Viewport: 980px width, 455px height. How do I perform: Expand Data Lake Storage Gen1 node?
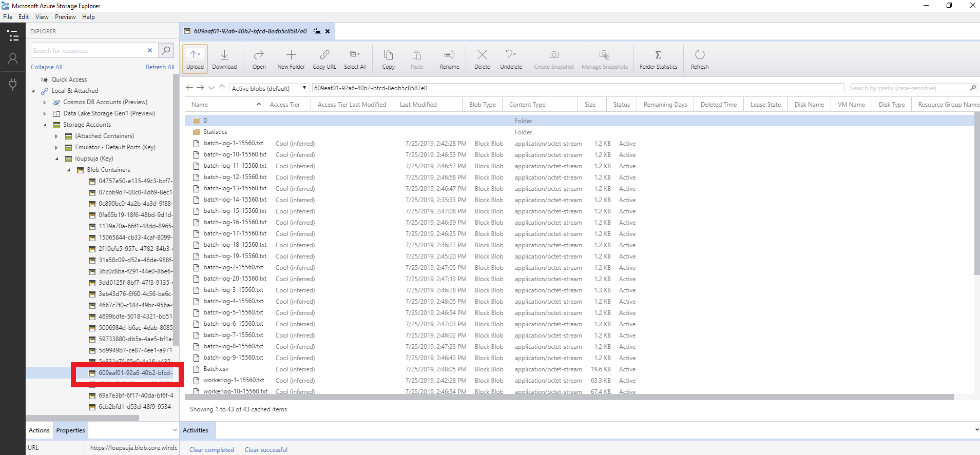click(x=45, y=113)
